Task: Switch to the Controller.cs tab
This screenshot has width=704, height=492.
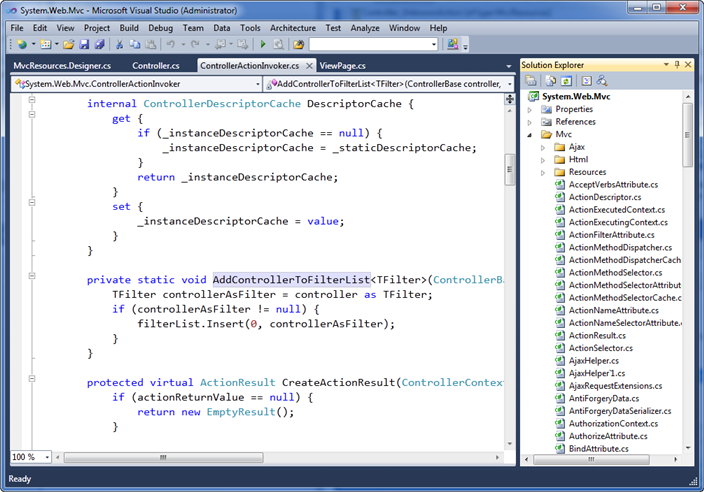Action: click(x=155, y=66)
